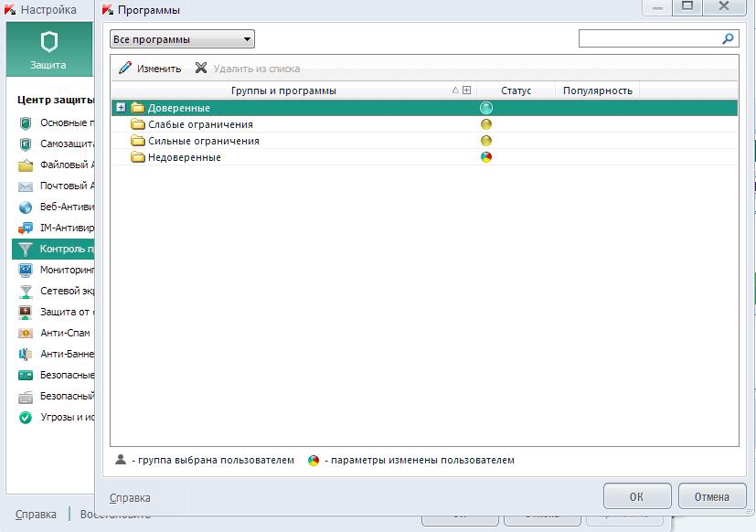Screen dimensions: 756x532
Task: Click the Популярность column header
Action: pyautogui.click(x=597, y=90)
